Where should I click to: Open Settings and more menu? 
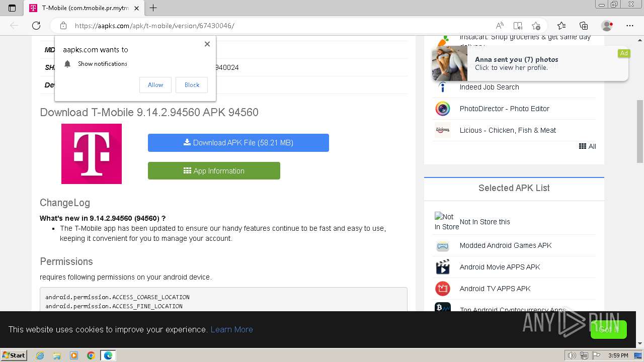click(x=630, y=26)
